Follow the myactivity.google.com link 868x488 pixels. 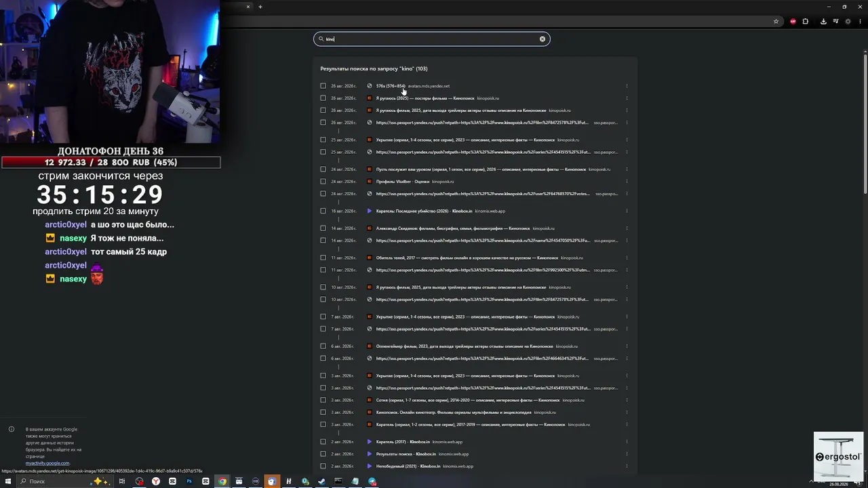[x=47, y=463]
